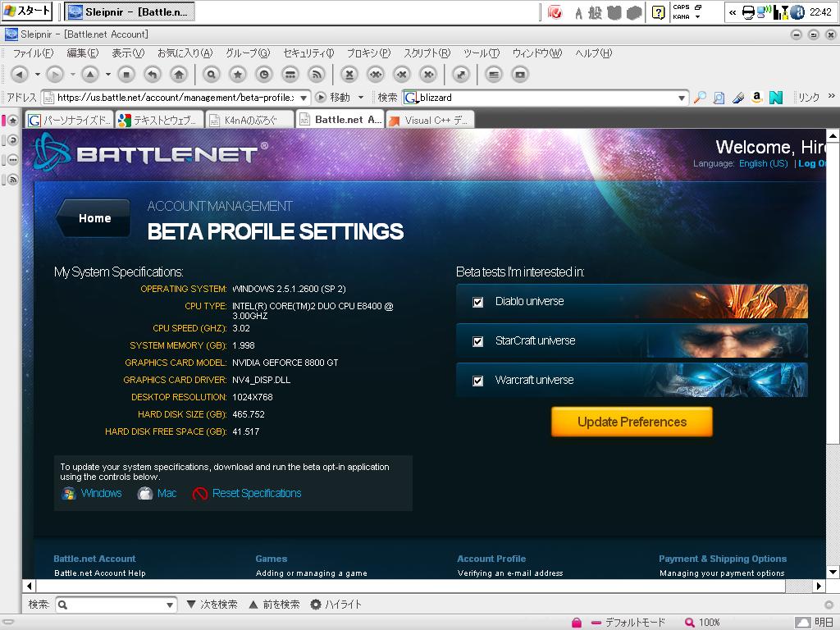Click the last toolbar icon showing a screen
Viewport: 840px width, 630px height.
(x=520, y=75)
